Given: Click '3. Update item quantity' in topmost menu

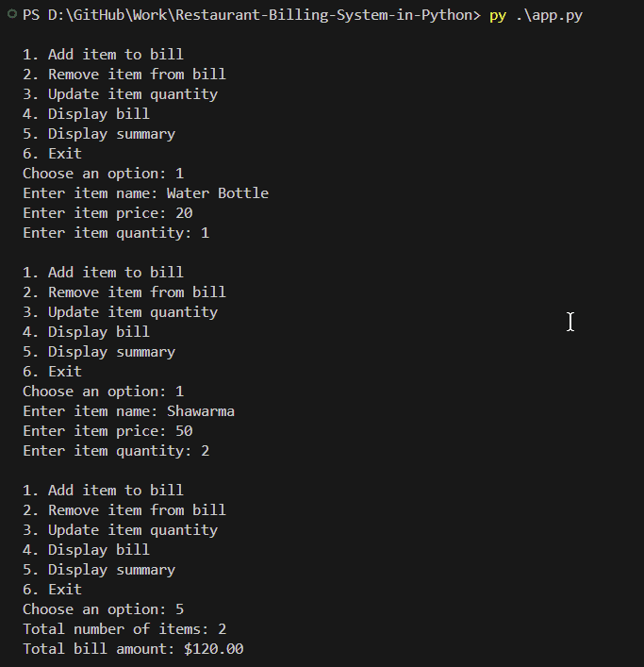Looking at the screenshot, I should click(x=120, y=94).
